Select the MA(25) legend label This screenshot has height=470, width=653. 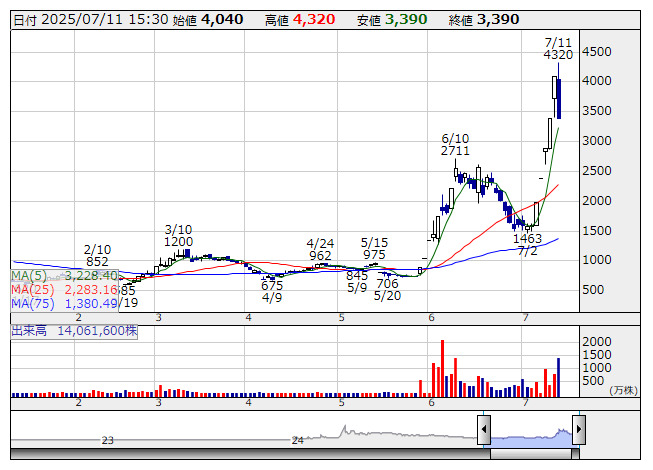pyautogui.click(x=65, y=289)
